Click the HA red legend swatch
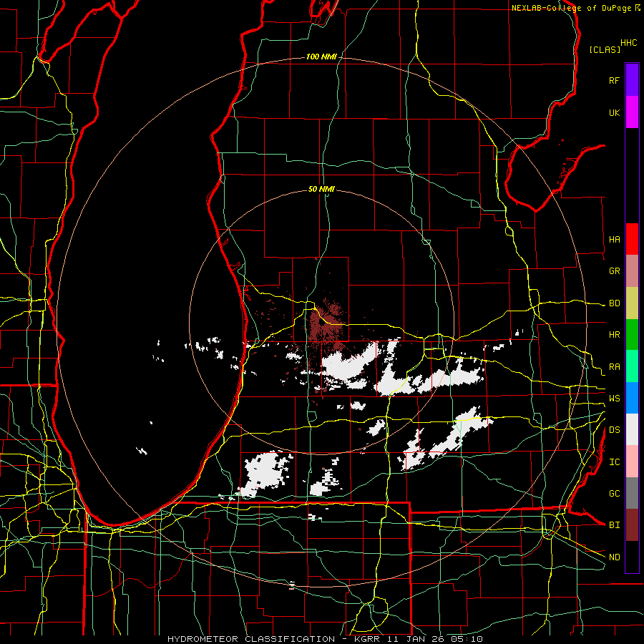The height and width of the screenshot is (644, 644). pos(632,239)
